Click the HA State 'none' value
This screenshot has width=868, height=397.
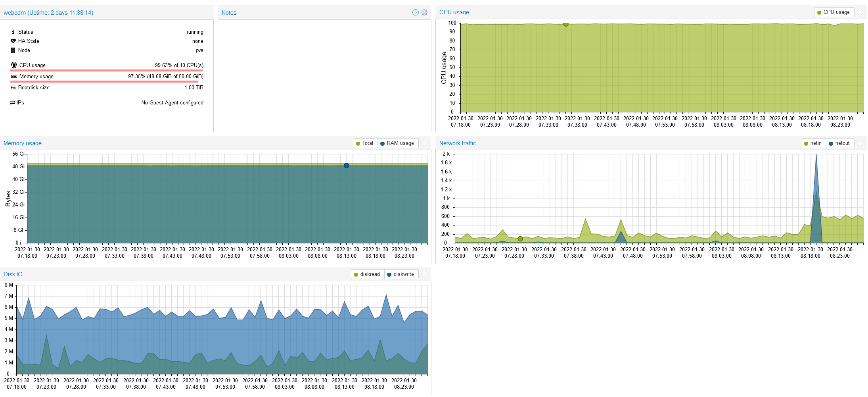(x=198, y=41)
